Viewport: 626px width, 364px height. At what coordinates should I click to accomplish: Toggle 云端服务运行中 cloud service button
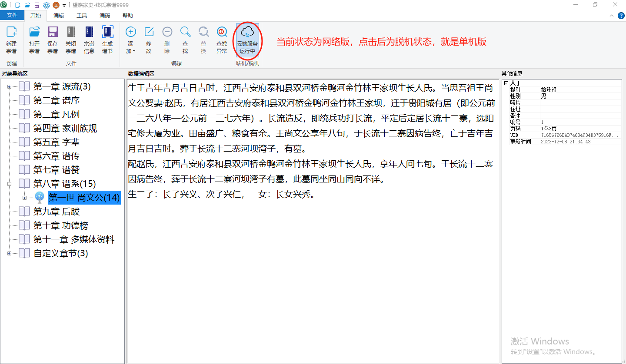pos(247,40)
